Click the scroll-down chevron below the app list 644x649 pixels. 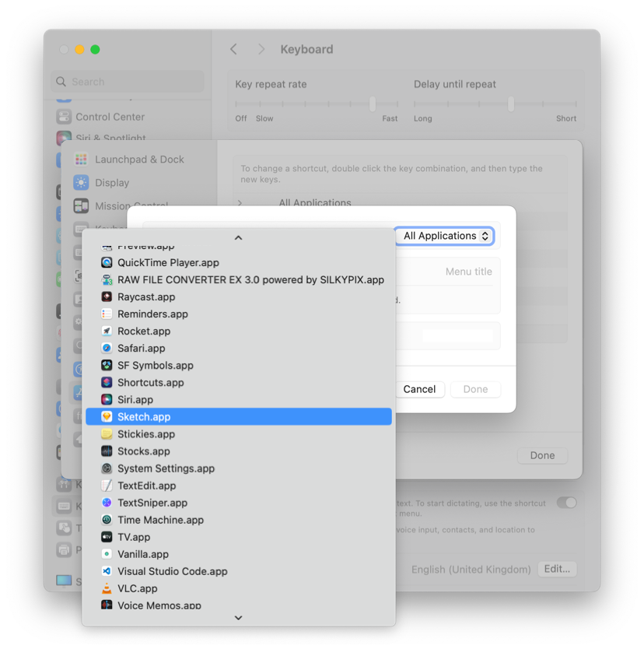pos(238,617)
